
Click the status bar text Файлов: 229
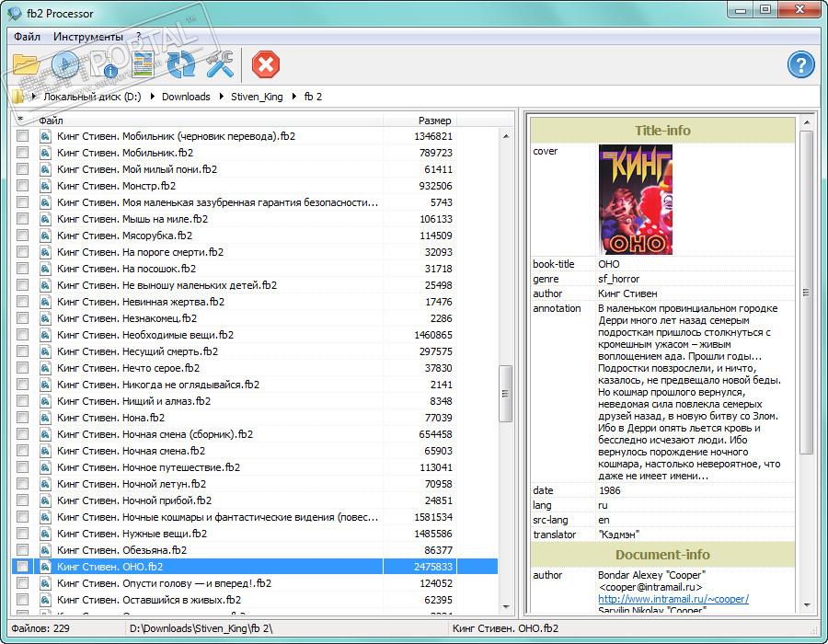[x=40, y=628]
